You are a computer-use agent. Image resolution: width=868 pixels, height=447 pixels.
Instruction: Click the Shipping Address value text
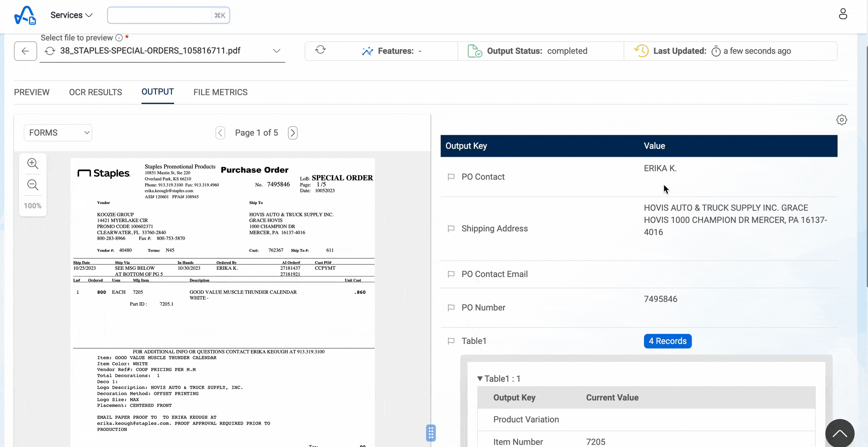[x=735, y=220]
